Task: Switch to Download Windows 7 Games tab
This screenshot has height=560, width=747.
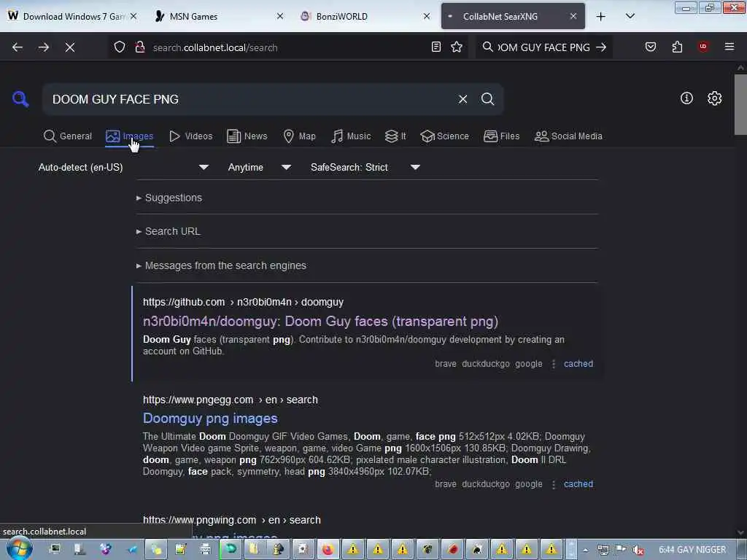Action: [x=71, y=16]
